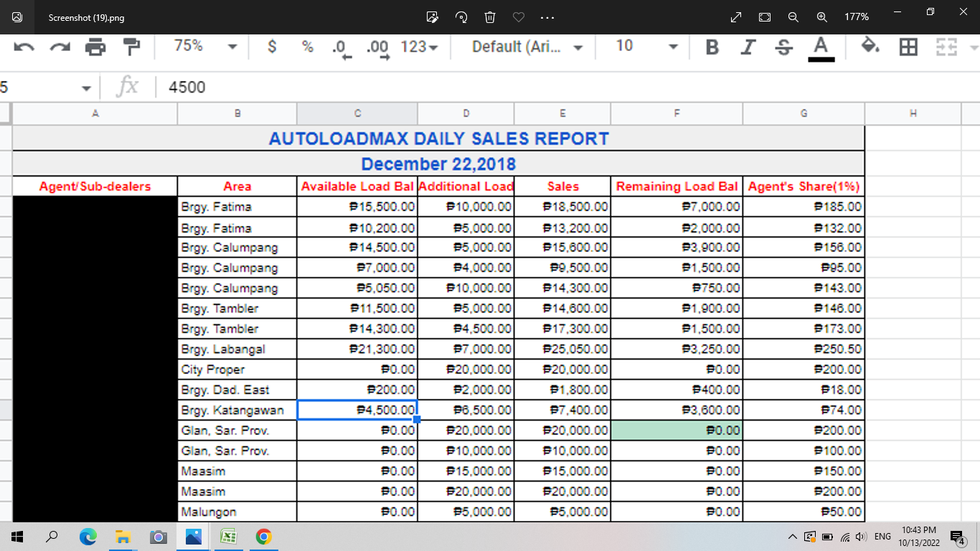The image size is (980, 551).
Task: Click the zoom in magnifier icon
Action: point(822,17)
